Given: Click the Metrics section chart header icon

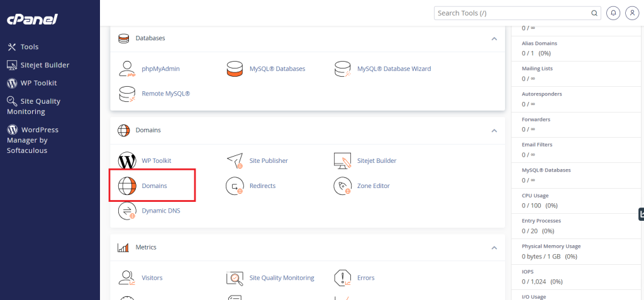Looking at the screenshot, I should point(123,247).
